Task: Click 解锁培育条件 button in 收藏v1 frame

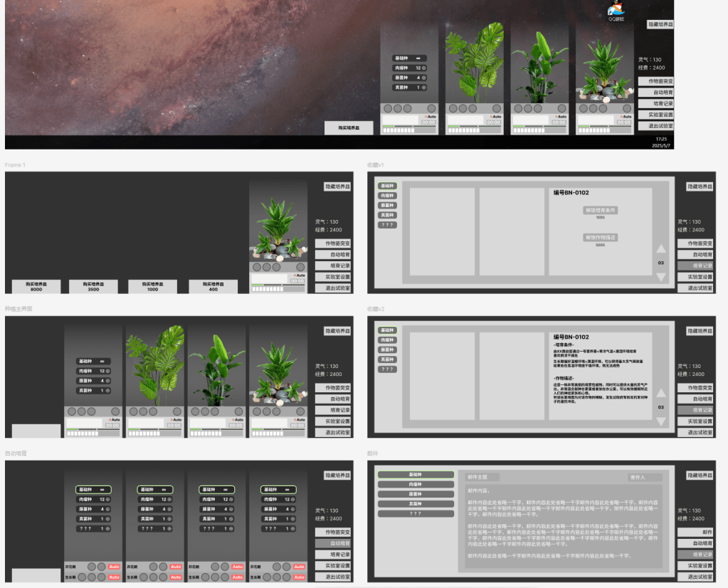Action: coord(600,210)
